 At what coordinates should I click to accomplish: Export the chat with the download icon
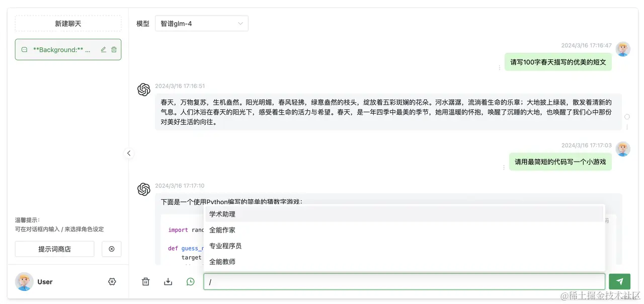pos(168,281)
